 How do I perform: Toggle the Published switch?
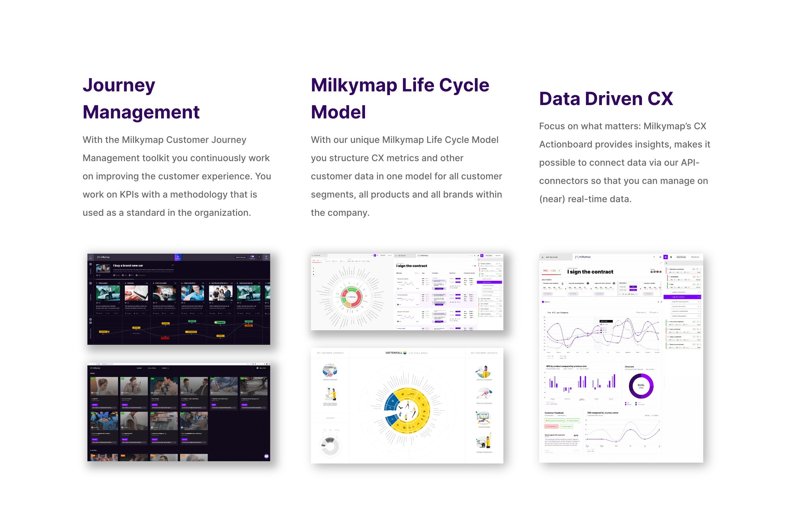[x=252, y=257]
